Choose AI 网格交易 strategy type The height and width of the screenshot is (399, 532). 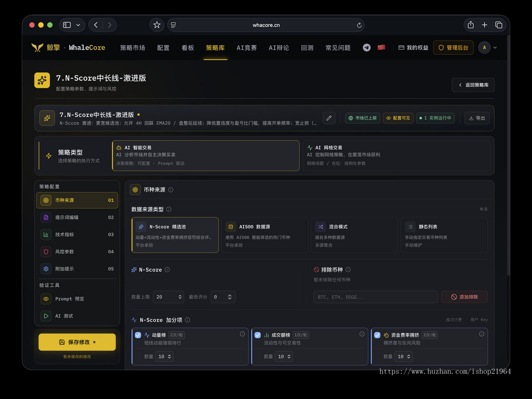tap(396, 156)
